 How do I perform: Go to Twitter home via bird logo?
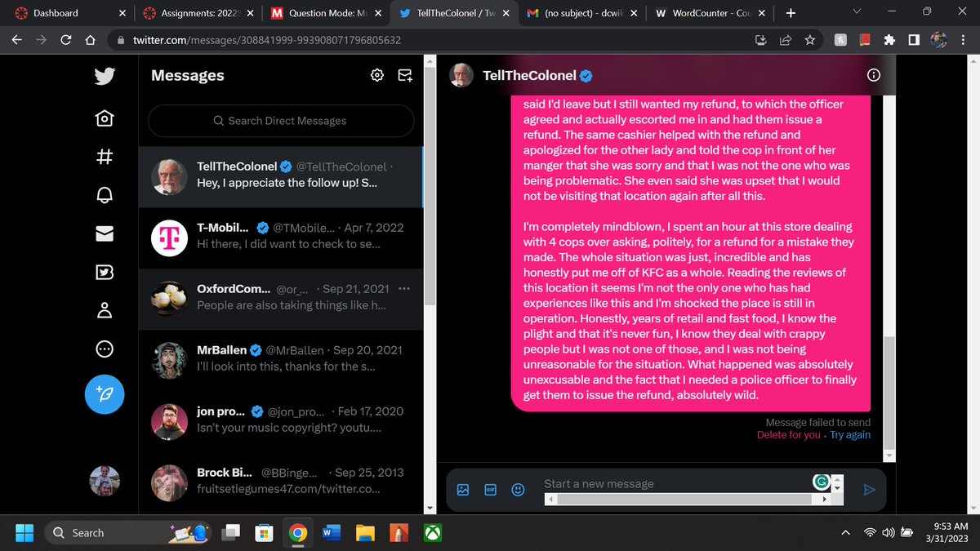pos(104,76)
